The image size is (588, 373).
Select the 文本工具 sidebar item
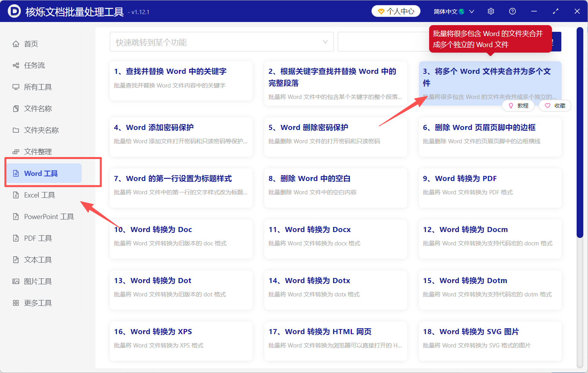point(38,260)
